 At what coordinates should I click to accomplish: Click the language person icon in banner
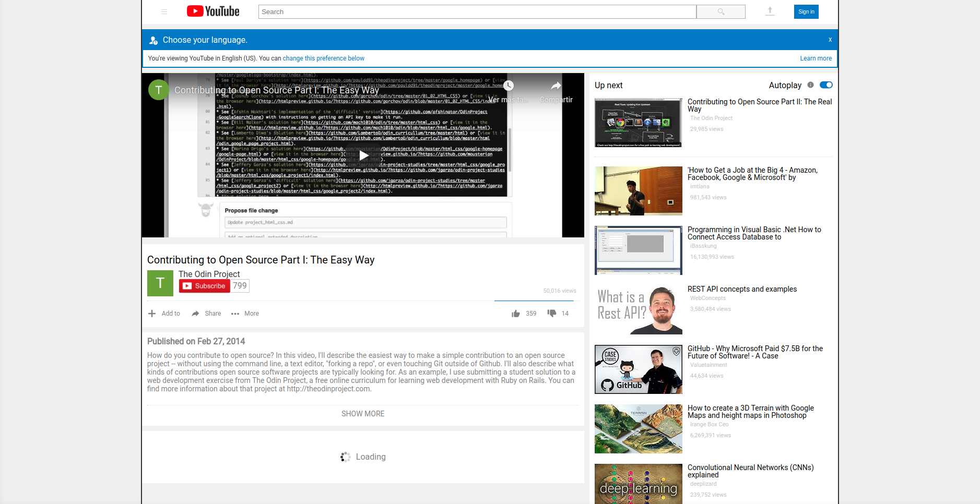pyautogui.click(x=154, y=40)
